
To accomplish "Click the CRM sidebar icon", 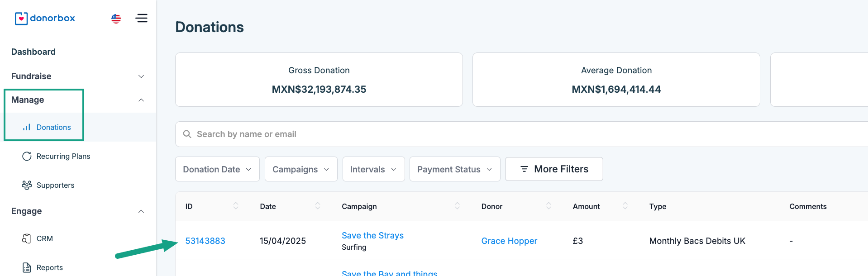I will point(27,238).
